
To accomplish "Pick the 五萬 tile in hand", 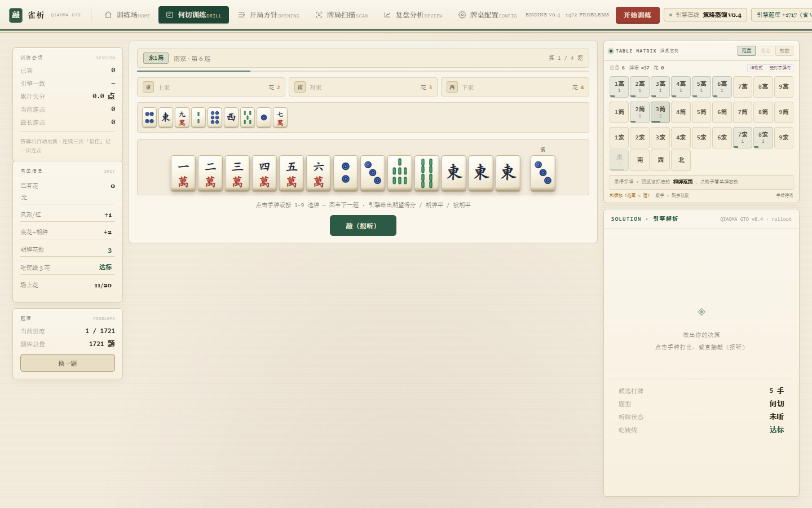I will 292,173.
